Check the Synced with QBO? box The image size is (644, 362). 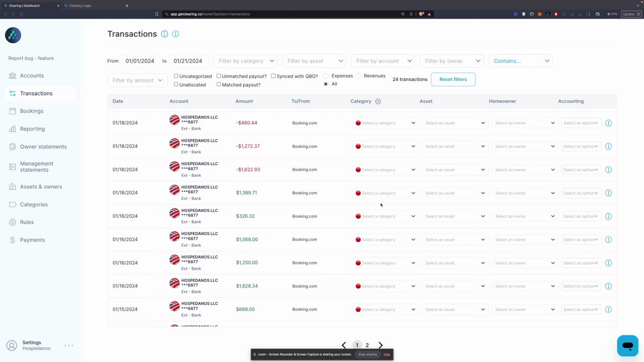click(273, 76)
